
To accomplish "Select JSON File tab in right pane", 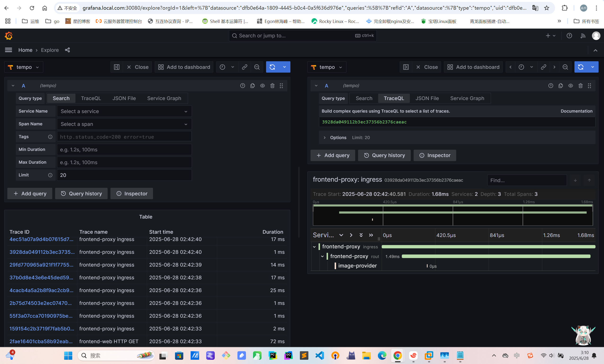I will [427, 98].
